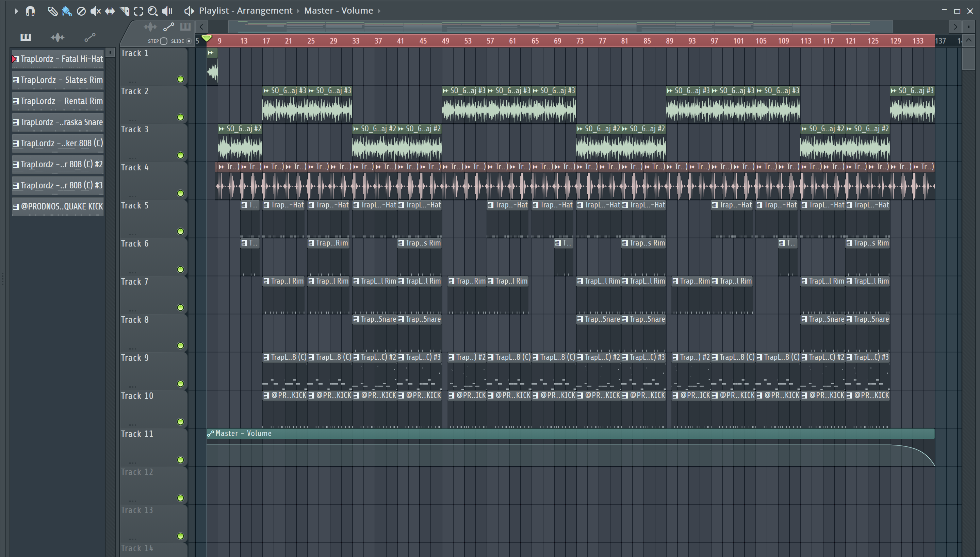
Task: Open first Trap..-Hat clip menu on Track 5
Action: point(266,205)
